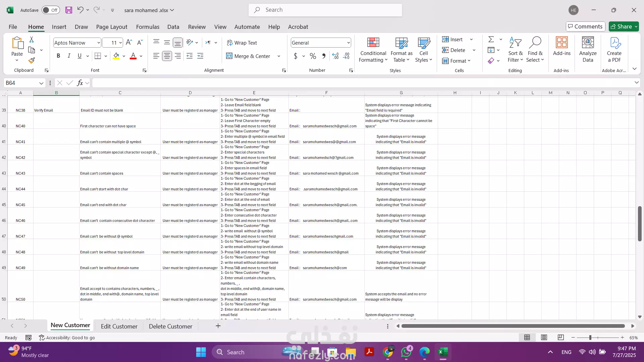Add a new sheet with plus button
This screenshot has height=362, width=644.
tap(218, 326)
